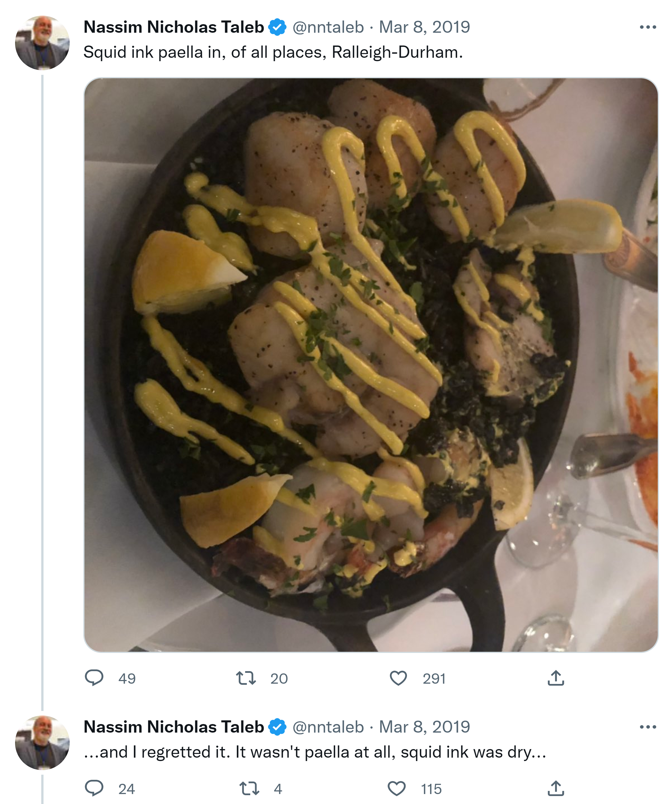
Task: Like the "and I regretted it" tweet
Action: click(x=396, y=788)
